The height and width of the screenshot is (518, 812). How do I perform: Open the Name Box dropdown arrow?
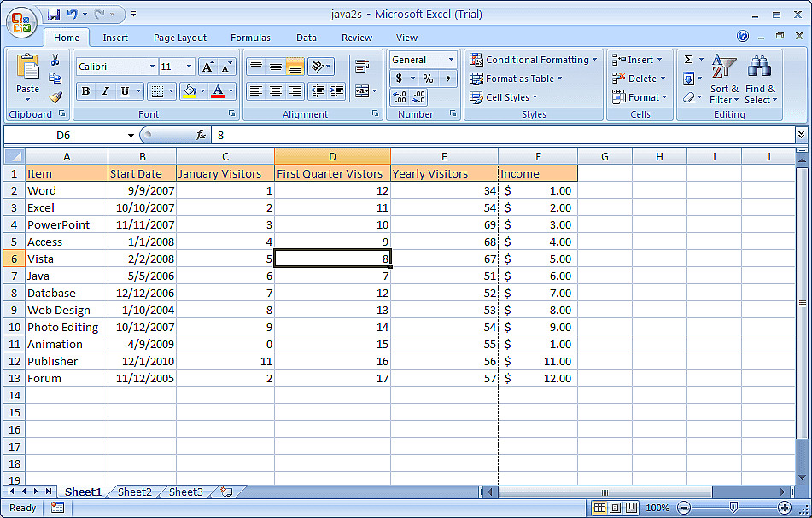click(131, 136)
